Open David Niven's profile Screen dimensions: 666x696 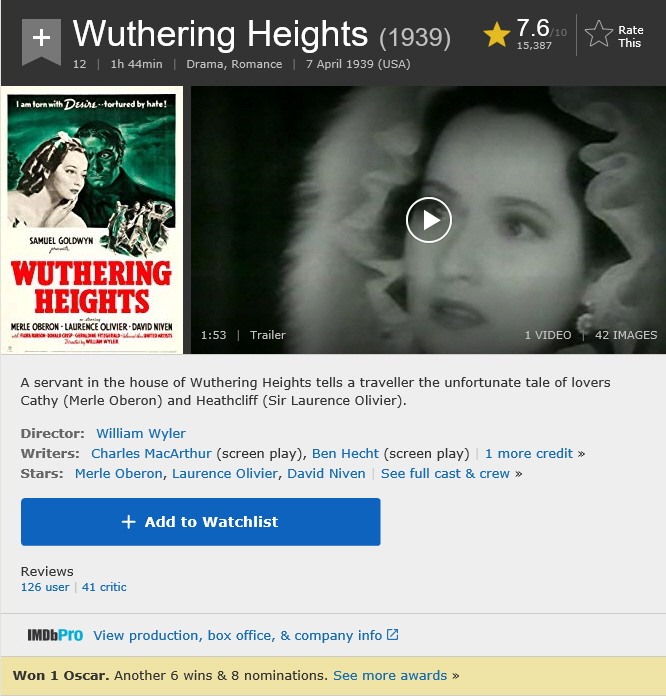[x=326, y=473]
